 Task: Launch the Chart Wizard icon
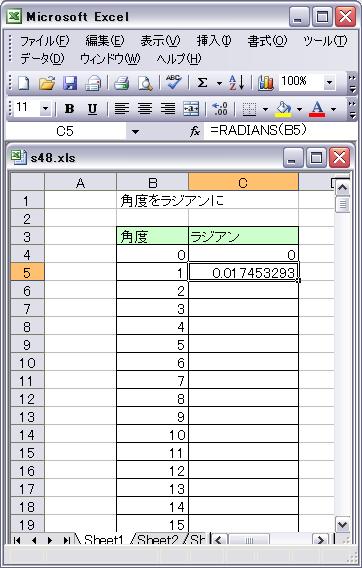[x=266, y=83]
